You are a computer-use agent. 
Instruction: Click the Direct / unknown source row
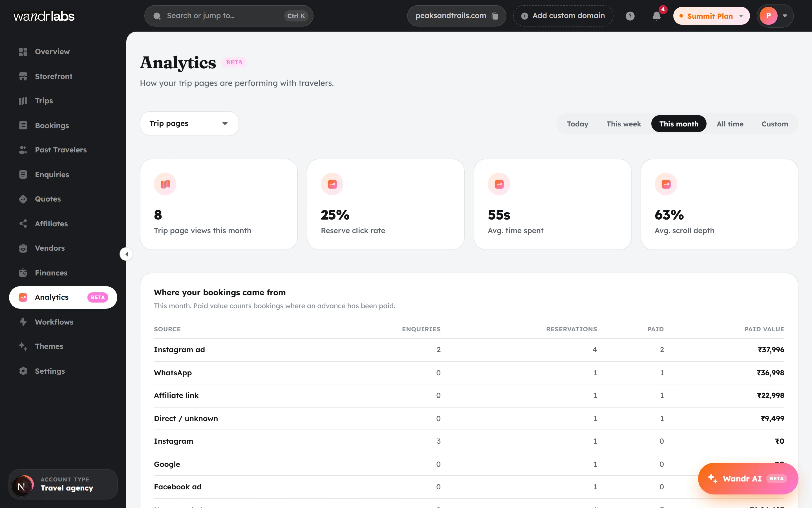(469, 419)
